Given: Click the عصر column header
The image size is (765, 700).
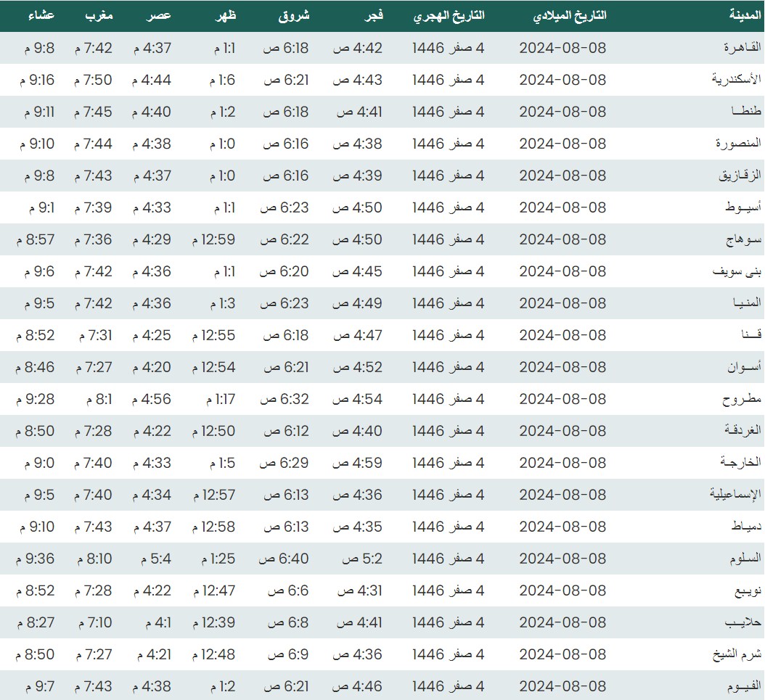Looking at the screenshot, I should 160,15.
